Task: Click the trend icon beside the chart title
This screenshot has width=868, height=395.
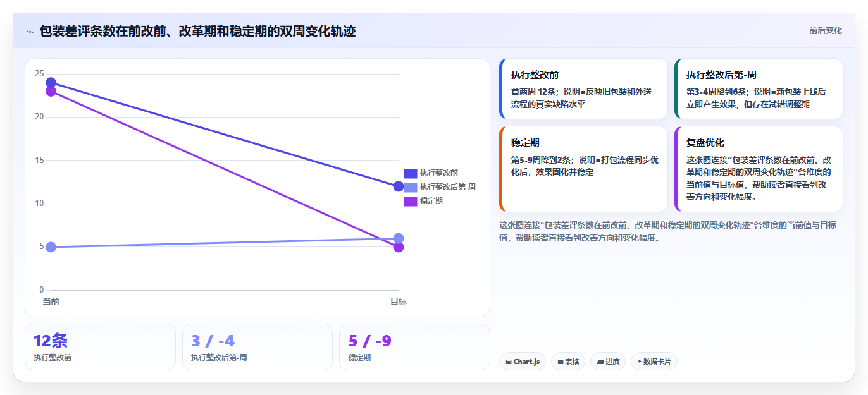Action: 30,32
